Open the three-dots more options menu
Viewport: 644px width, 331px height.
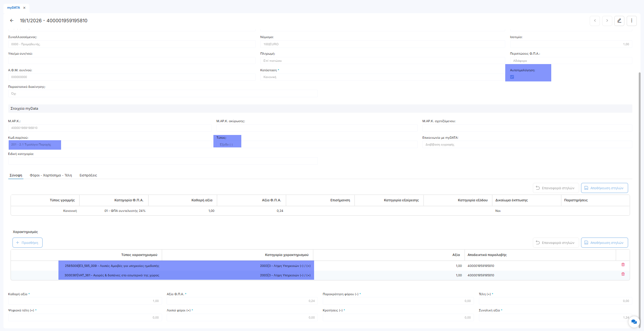pyautogui.click(x=632, y=21)
